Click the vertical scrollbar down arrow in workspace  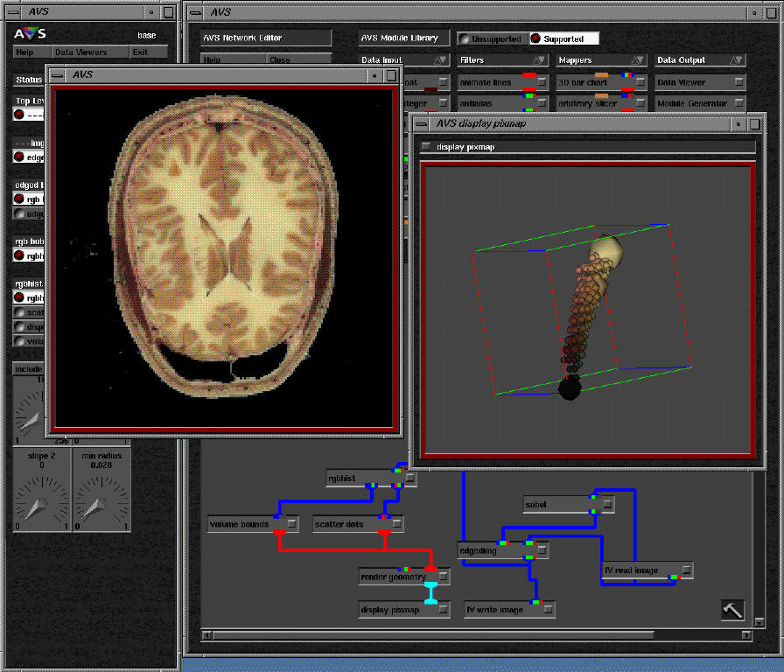tap(759, 622)
